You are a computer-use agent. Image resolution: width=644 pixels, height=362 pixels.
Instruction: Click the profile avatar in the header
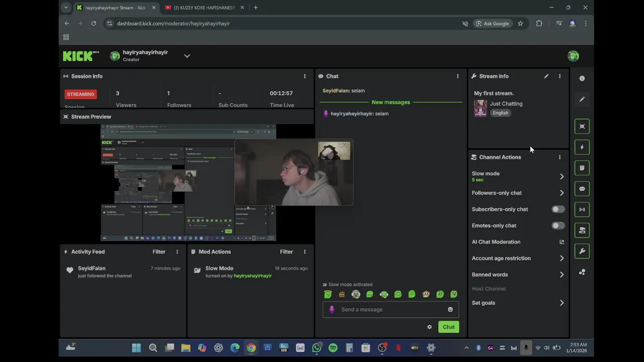573,56
